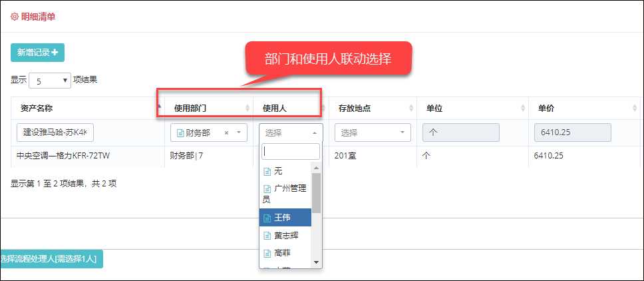
Task: Select 无 from the user list
Action: (x=285, y=171)
